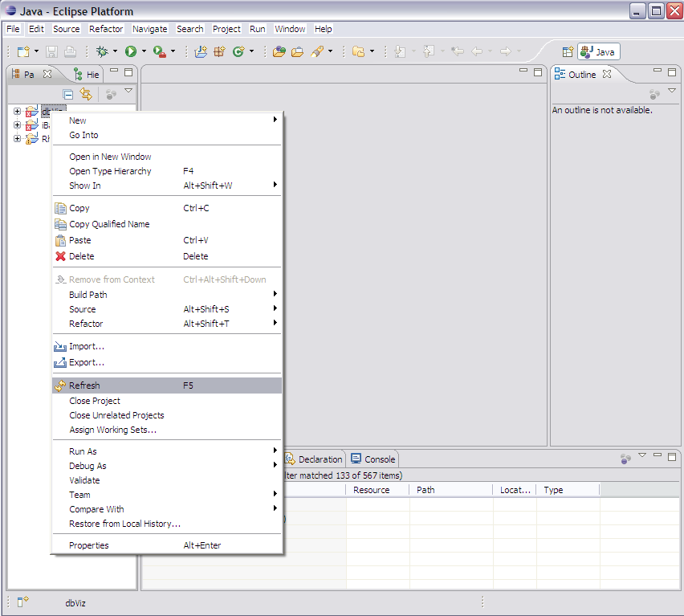Click the Resource column header
Viewport: 684px width, 616px height.
pyautogui.click(x=377, y=490)
